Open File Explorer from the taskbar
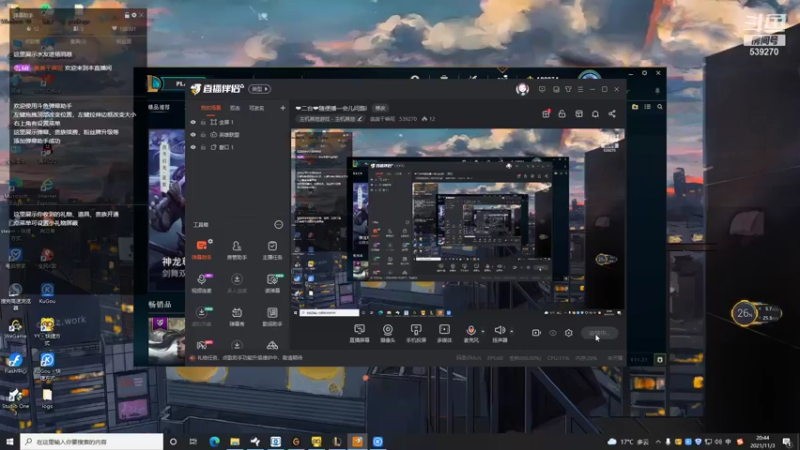 tap(235, 441)
